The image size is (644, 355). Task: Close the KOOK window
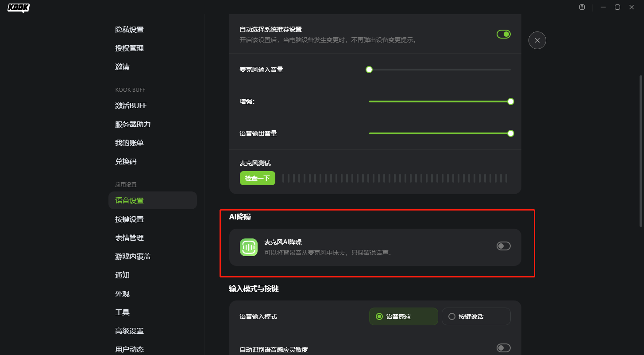pos(632,7)
